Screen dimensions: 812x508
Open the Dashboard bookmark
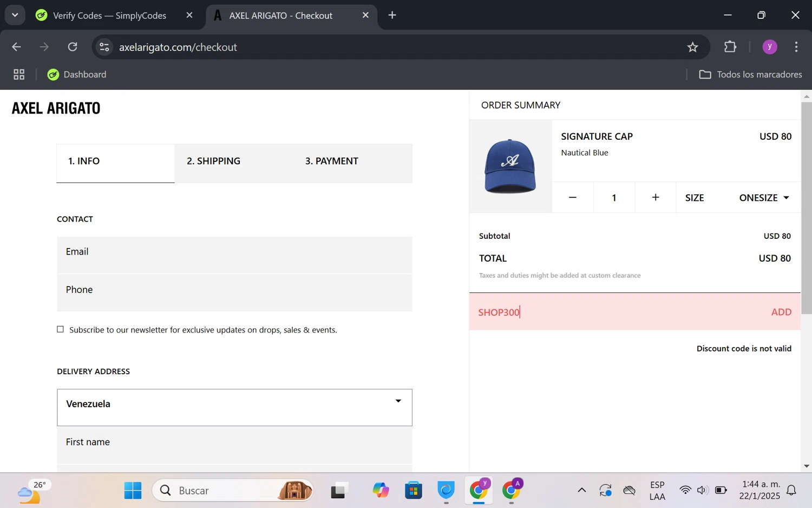[x=77, y=74]
